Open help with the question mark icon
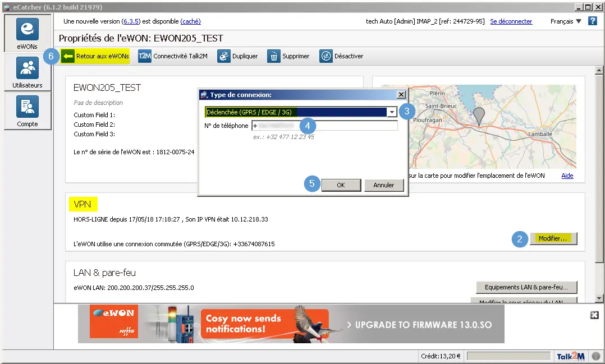The width and height of the screenshot is (605, 364). pos(593,21)
